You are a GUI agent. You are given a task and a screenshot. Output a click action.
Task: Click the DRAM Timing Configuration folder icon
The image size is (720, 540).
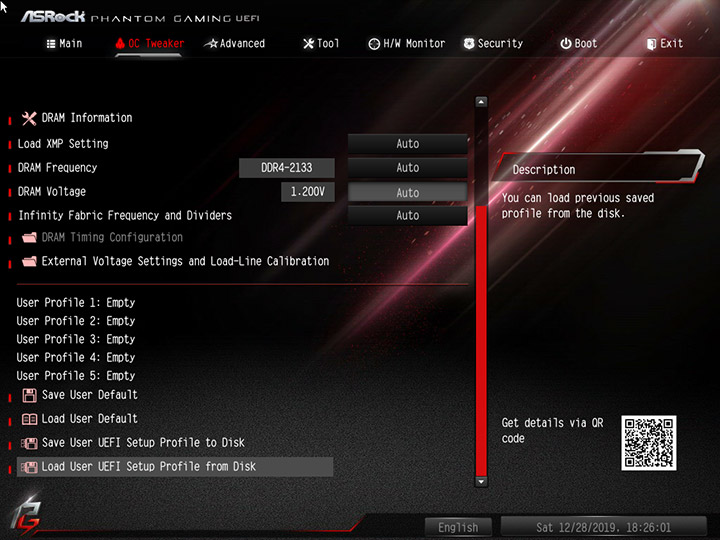tap(29, 238)
